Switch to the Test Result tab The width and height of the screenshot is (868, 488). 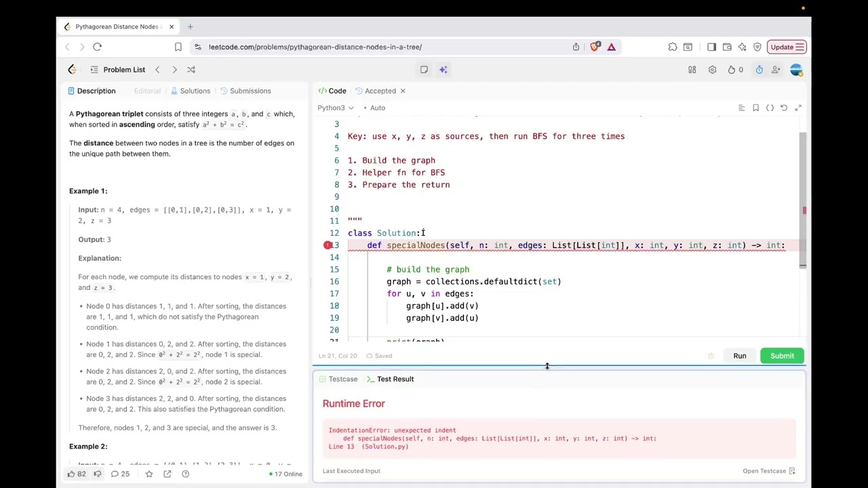(390, 379)
